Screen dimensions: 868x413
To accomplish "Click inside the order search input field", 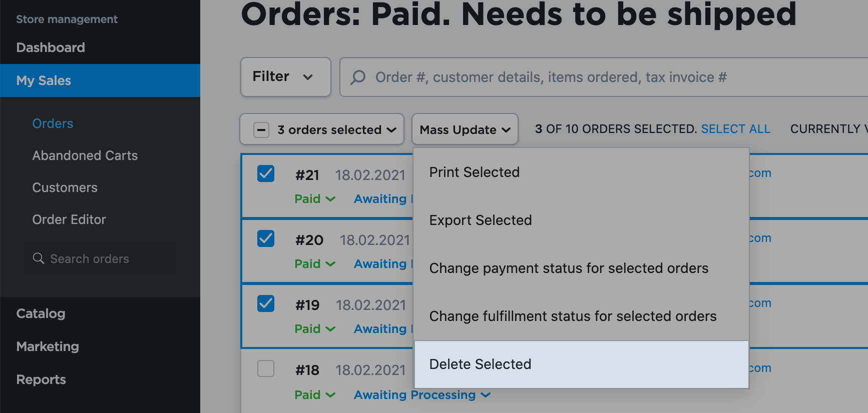I will click(551, 77).
